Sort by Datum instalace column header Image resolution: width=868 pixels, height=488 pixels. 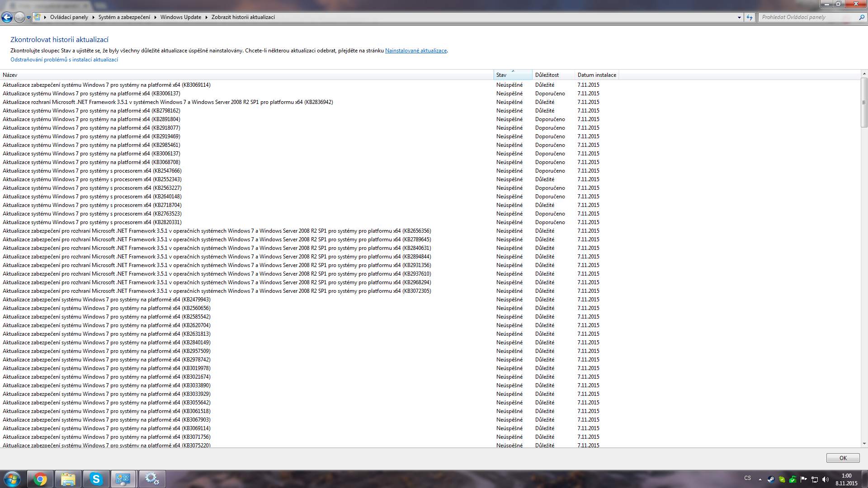tap(596, 75)
